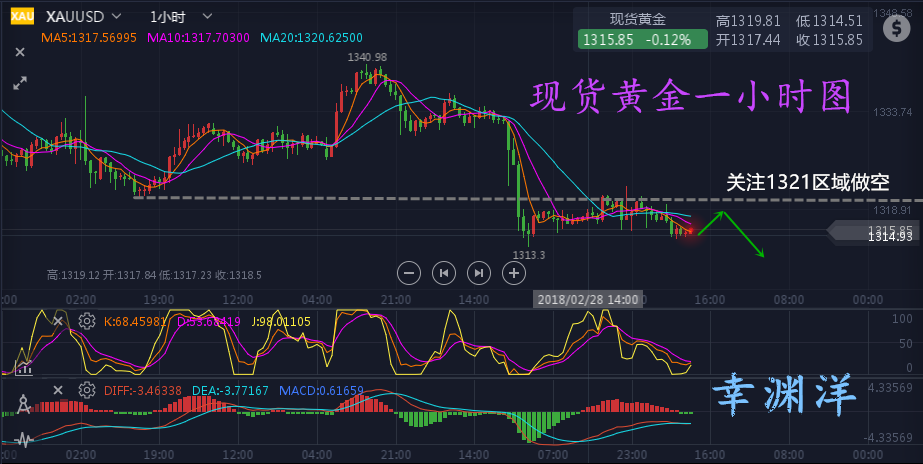Image resolution: width=923 pixels, height=464 pixels.
Task: Jump to previous bars with skip-back button
Action: [444, 271]
